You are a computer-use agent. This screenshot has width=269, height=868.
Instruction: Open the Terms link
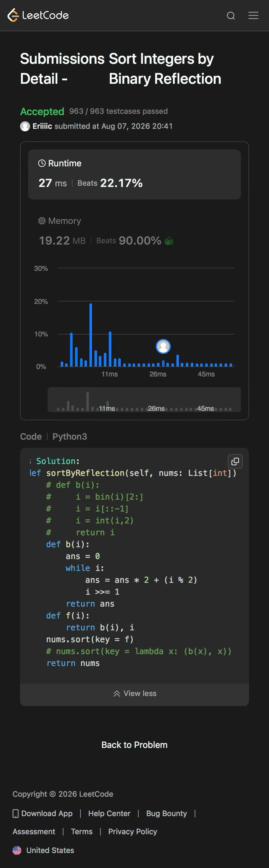click(x=82, y=832)
